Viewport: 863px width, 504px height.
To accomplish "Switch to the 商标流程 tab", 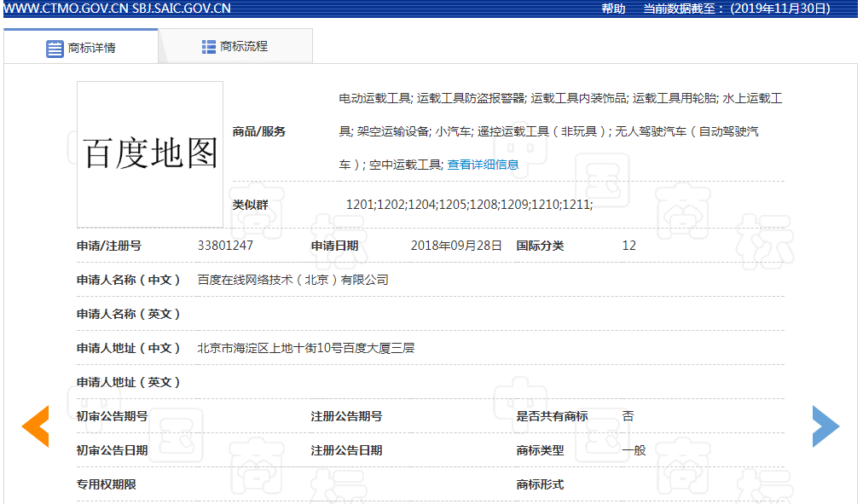I will [235, 46].
